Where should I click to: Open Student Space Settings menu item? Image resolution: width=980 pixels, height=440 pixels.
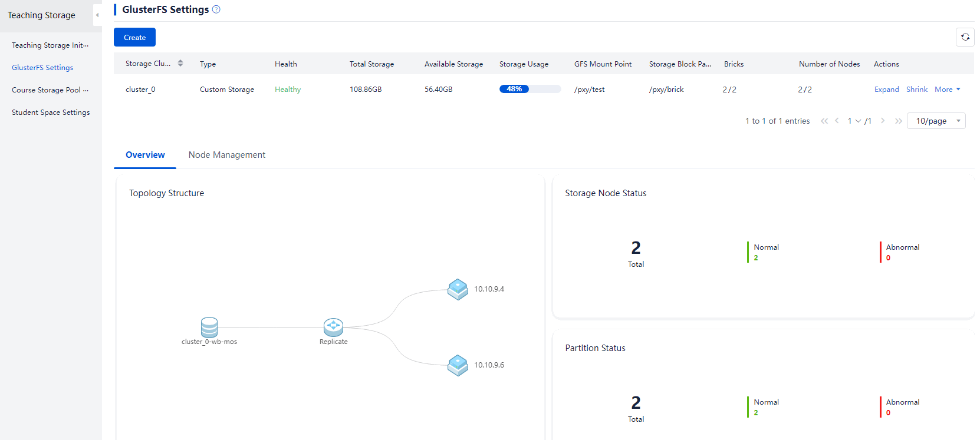[x=51, y=113]
